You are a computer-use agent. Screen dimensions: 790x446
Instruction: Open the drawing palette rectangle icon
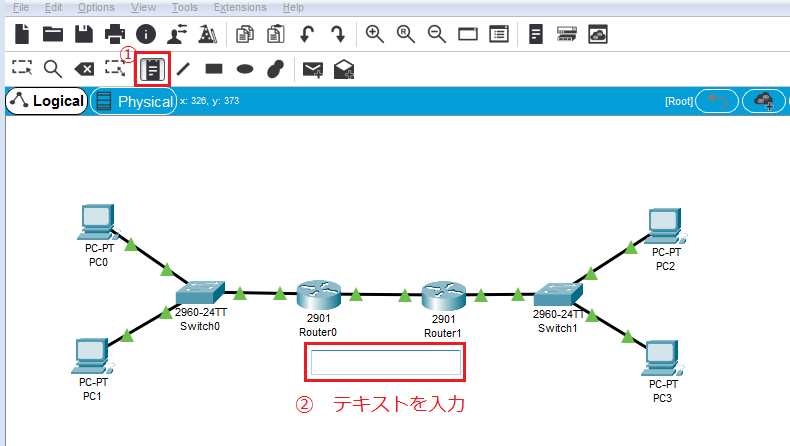click(x=468, y=34)
